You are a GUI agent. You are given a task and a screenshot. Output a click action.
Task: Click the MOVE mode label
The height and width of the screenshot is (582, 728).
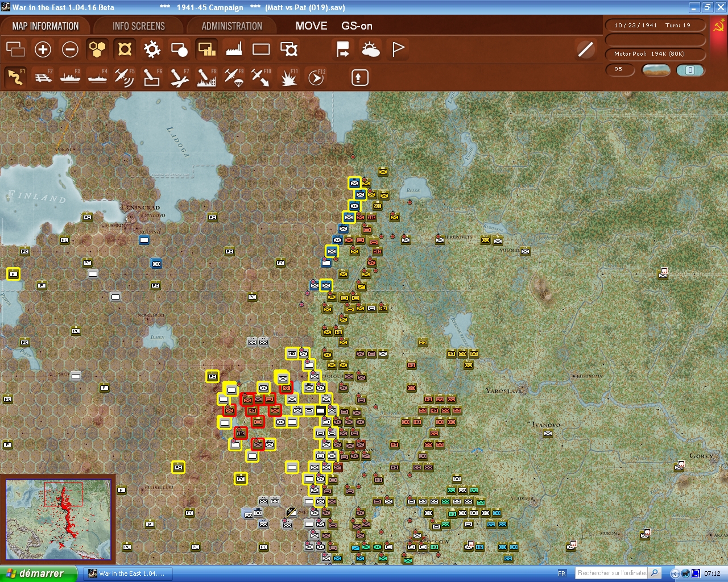coord(311,26)
